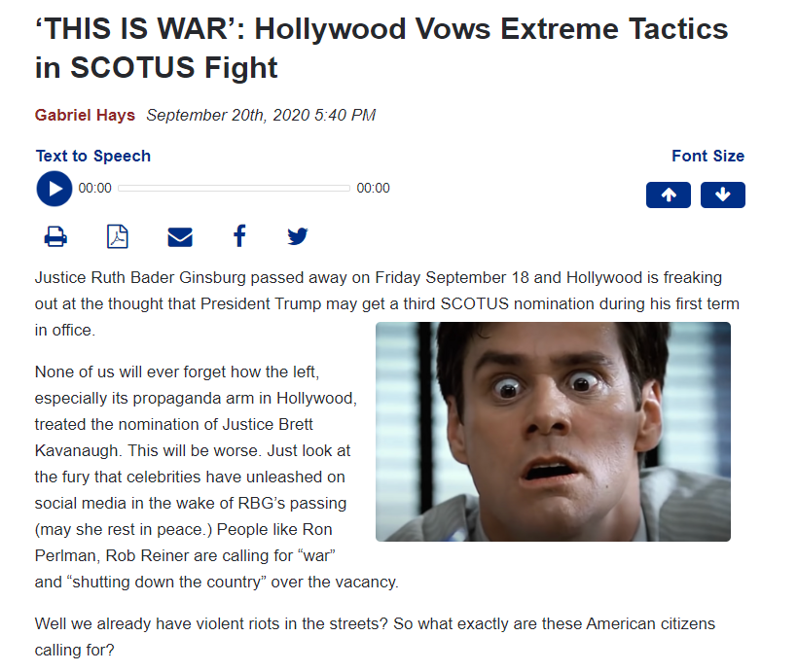Click the shocked face article image
The image size is (798, 672).
(x=553, y=432)
